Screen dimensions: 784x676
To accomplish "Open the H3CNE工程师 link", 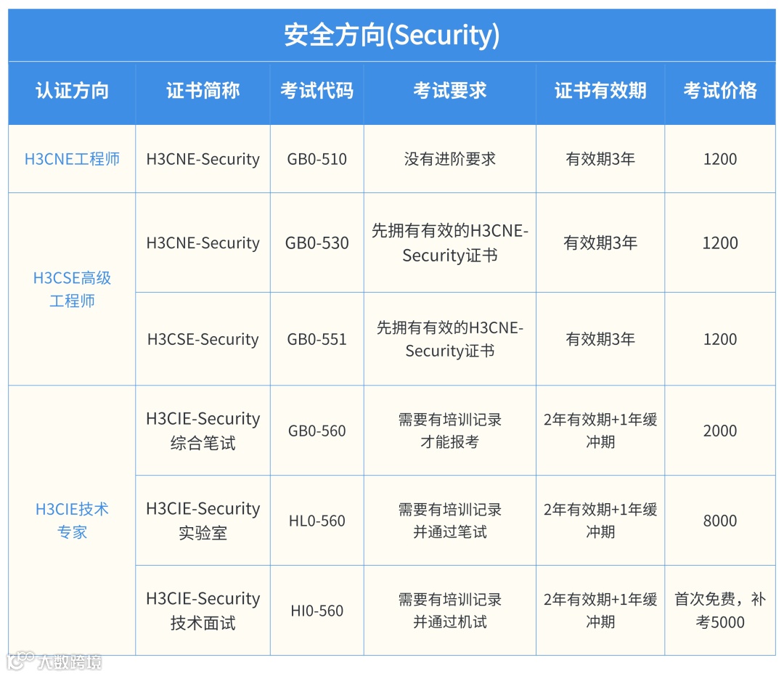I will [x=72, y=159].
